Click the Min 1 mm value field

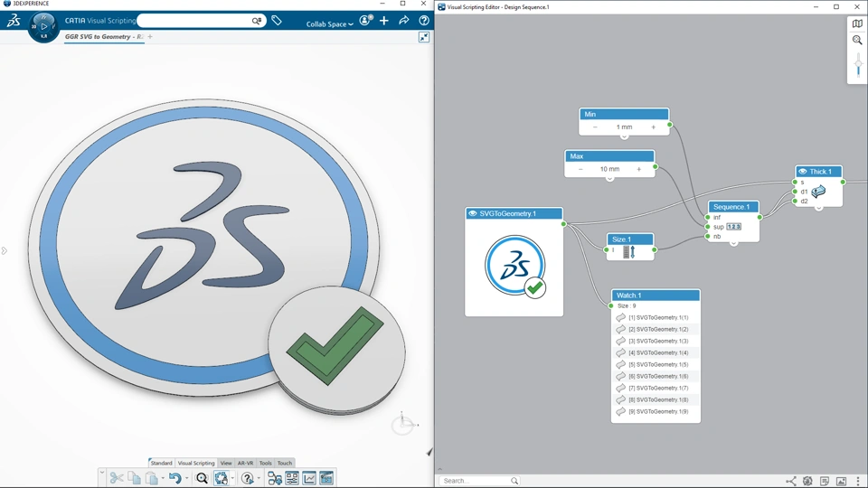624,127
